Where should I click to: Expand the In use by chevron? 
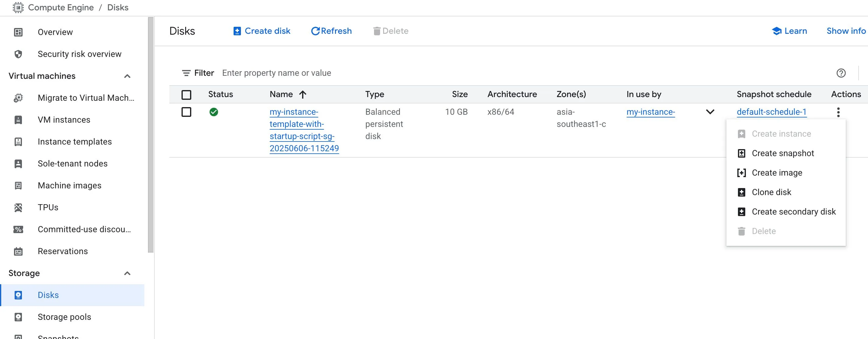710,112
